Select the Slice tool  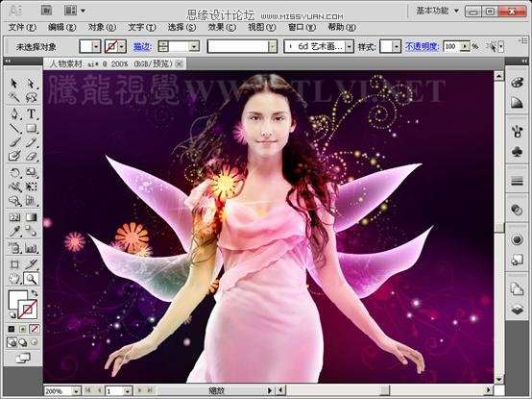tap(31, 264)
